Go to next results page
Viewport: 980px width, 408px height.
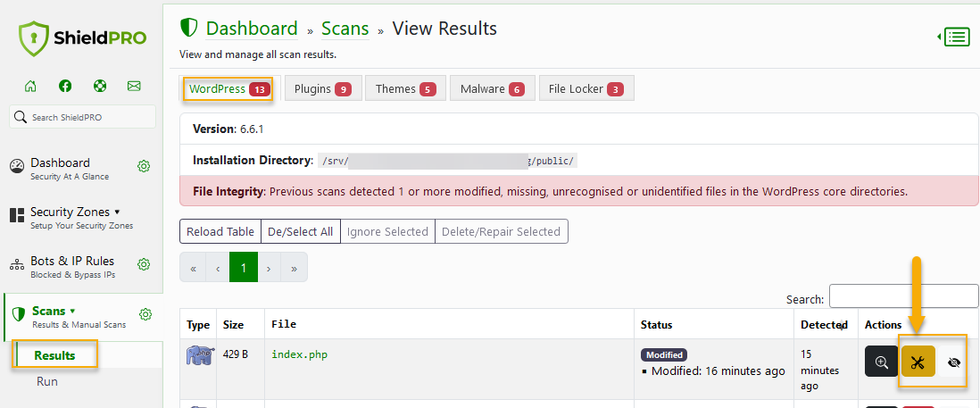pyautogui.click(x=269, y=268)
